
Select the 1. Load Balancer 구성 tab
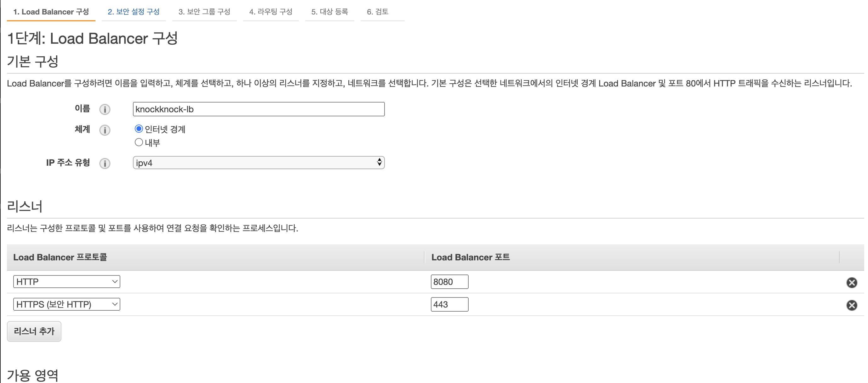point(51,12)
